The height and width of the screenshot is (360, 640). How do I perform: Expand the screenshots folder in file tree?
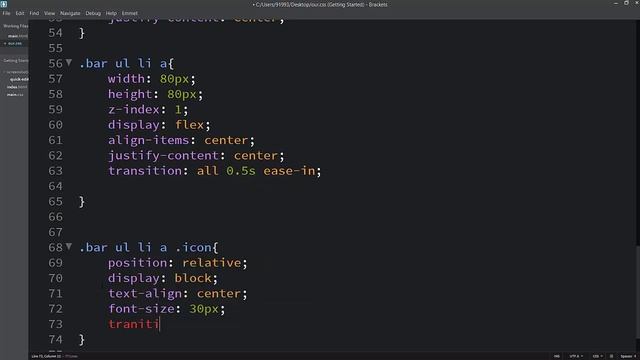[16, 72]
